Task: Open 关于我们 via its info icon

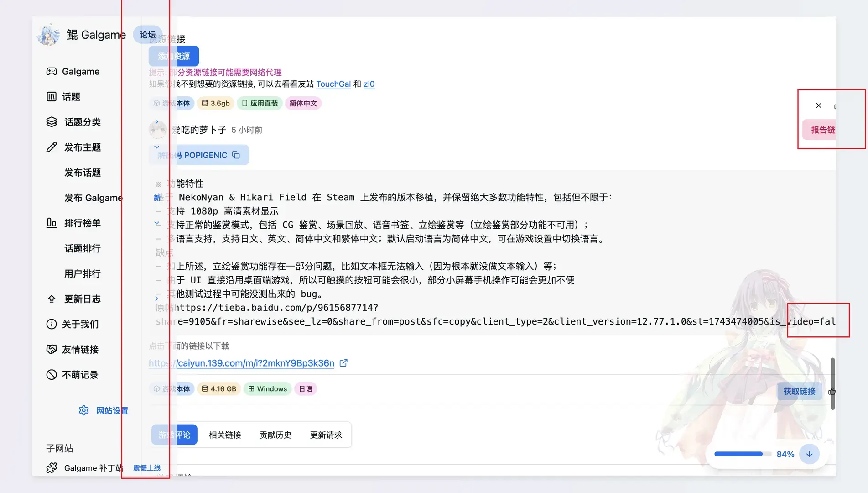Action: click(x=52, y=324)
